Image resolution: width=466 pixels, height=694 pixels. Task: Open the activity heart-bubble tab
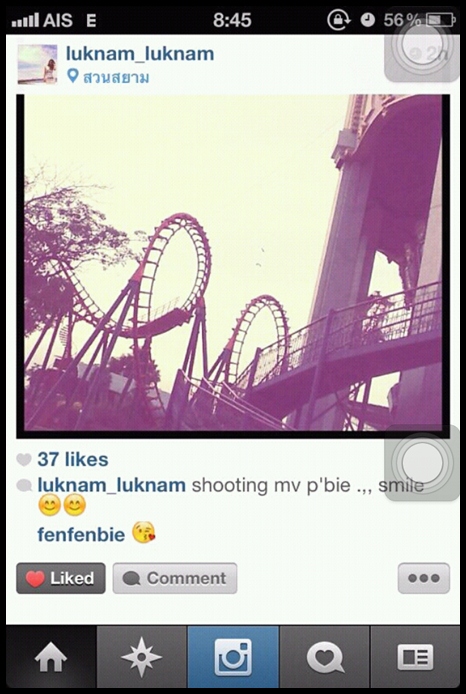324,658
